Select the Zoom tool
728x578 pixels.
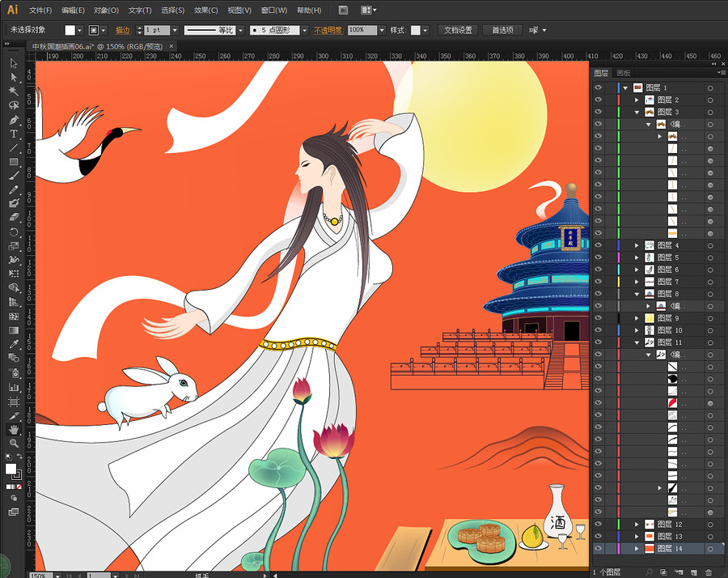click(x=14, y=444)
